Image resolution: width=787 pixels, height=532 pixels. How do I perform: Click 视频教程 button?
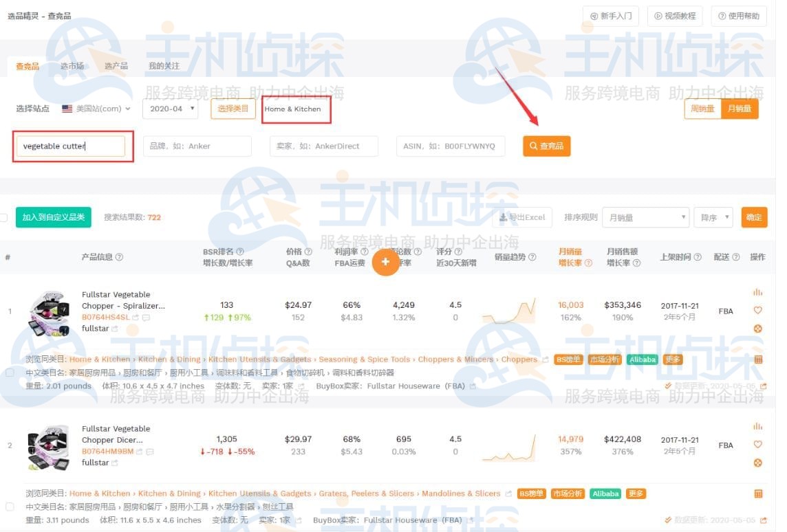[675, 16]
